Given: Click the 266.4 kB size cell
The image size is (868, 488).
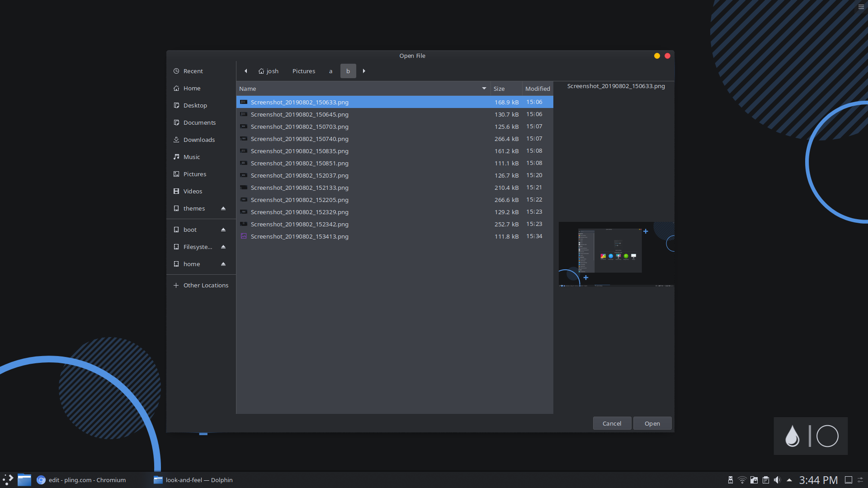Looking at the screenshot, I should pos(506,139).
